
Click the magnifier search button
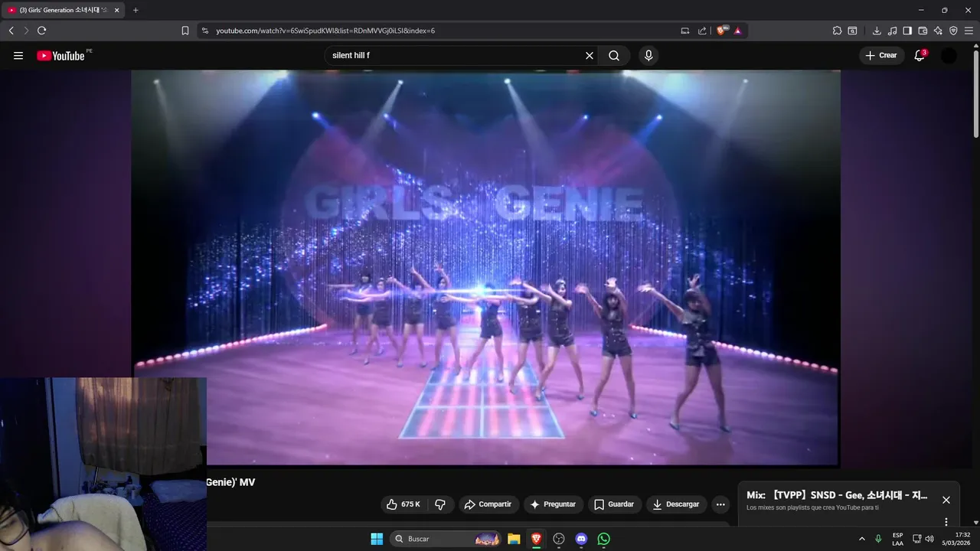point(614,56)
